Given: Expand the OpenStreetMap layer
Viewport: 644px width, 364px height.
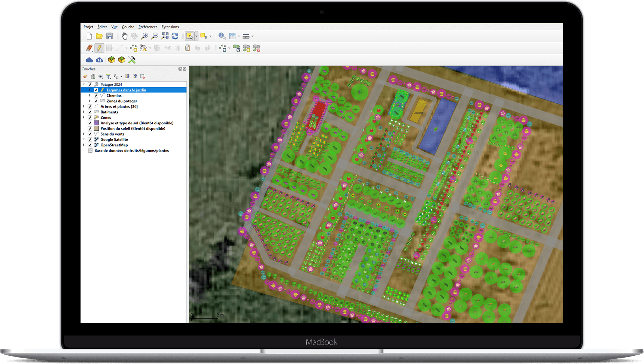Looking at the screenshot, I should 84,145.
